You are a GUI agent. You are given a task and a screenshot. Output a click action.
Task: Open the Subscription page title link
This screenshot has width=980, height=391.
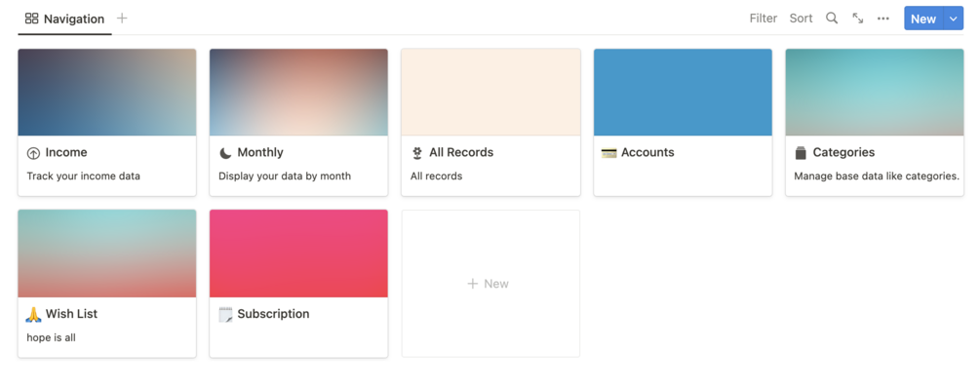click(x=273, y=314)
